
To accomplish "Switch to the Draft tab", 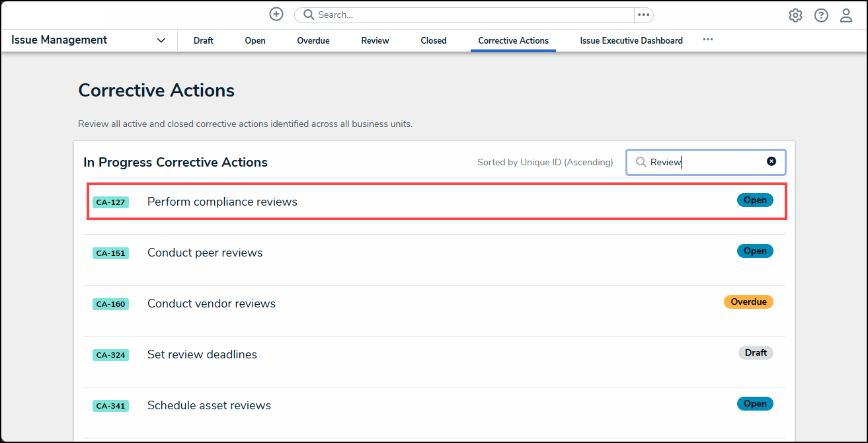I will point(203,40).
